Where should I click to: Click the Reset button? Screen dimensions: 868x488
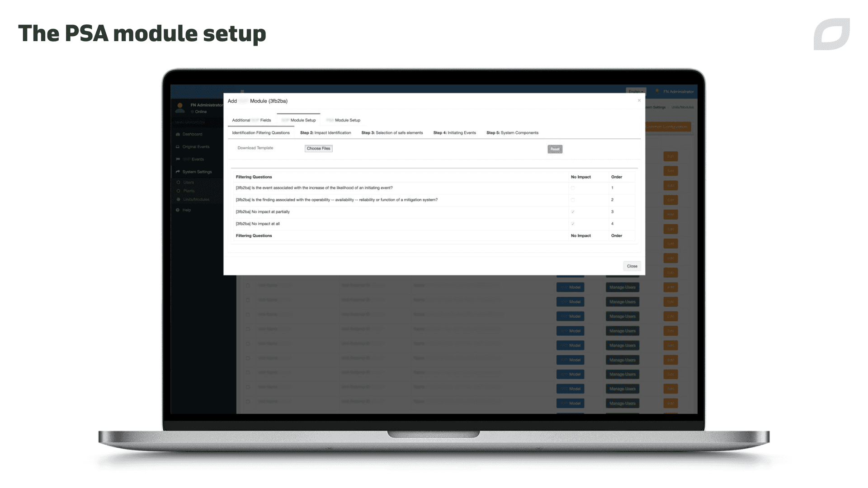(555, 149)
